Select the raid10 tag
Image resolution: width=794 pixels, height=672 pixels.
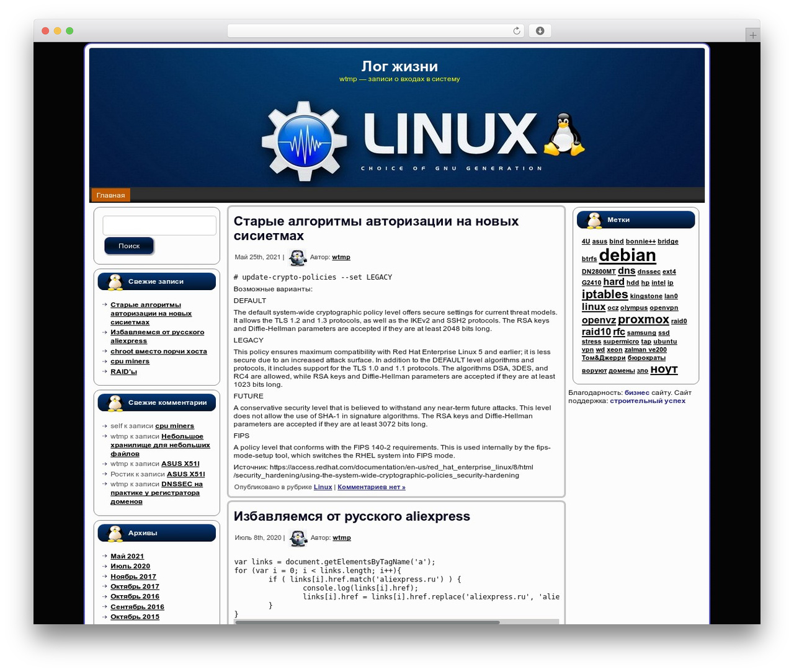point(596,332)
